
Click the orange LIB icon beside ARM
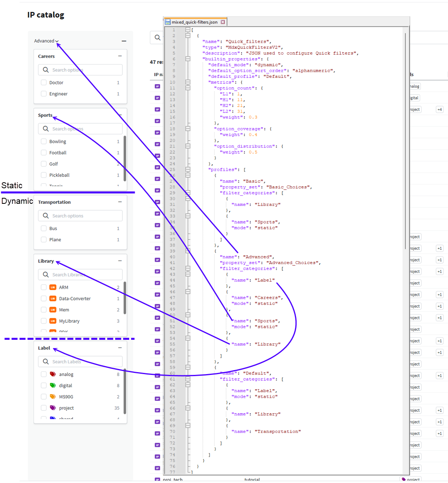(x=53, y=287)
